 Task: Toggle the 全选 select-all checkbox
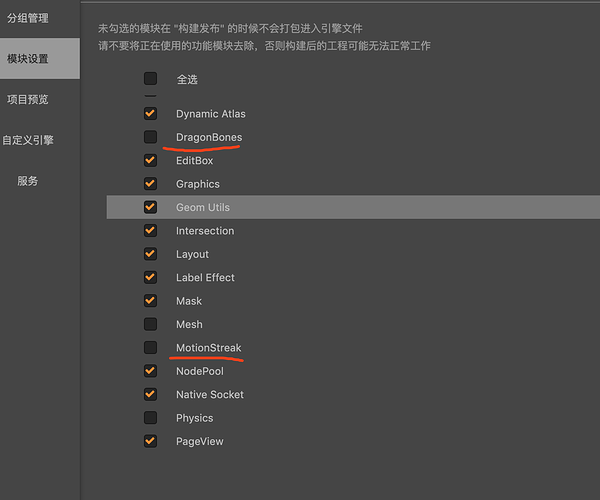click(150, 78)
